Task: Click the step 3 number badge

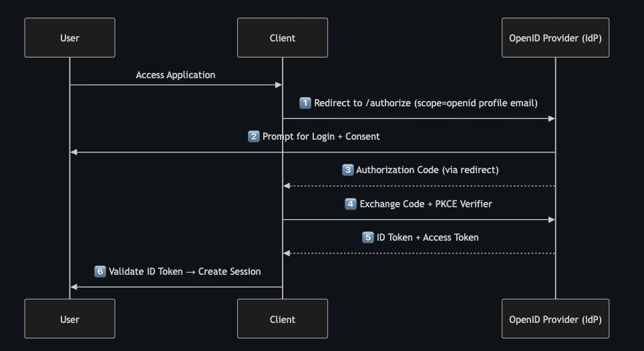Action: (347, 170)
